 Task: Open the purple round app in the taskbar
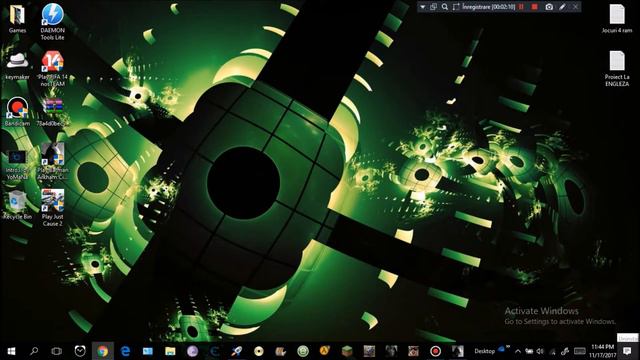click(192, 351)
